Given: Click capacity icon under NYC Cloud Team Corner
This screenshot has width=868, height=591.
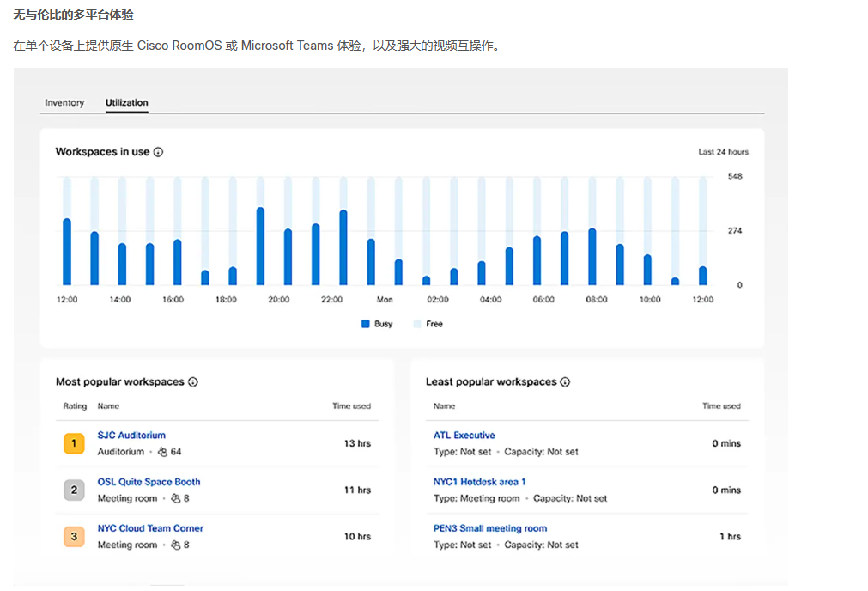Looking at the screenshot, I should [176, 545].
